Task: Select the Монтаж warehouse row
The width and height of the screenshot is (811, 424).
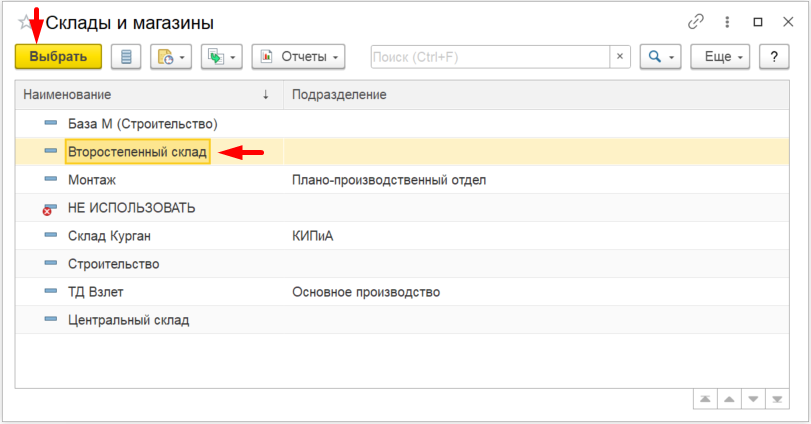Action: coord(402,179)
